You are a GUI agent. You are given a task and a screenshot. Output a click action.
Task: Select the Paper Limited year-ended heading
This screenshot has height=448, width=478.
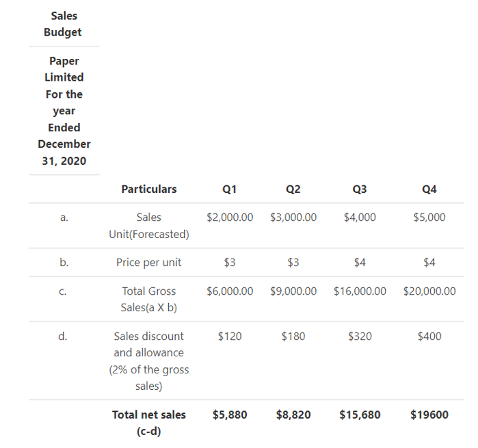(x=64, y=111)
